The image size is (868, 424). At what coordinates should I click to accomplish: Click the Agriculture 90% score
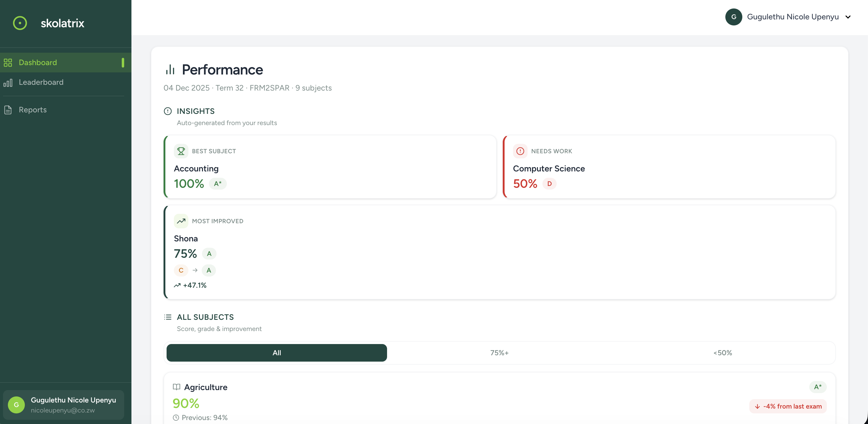tap(186, 403)
